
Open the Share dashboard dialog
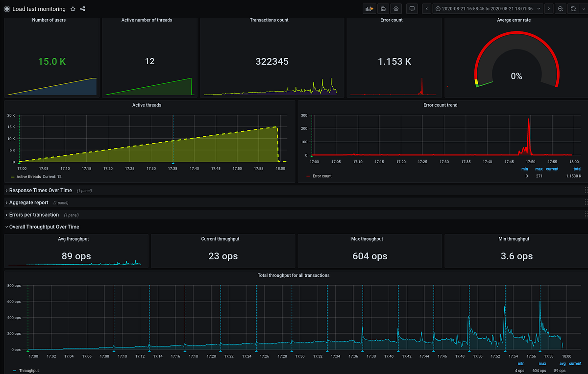[x=83, y=9]
